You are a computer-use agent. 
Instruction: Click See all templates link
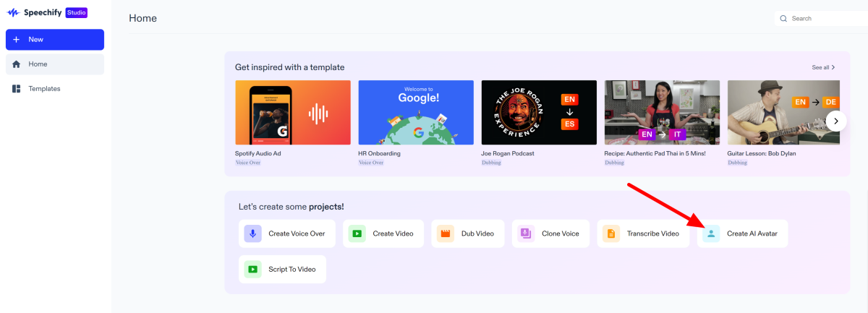point(823,67)
